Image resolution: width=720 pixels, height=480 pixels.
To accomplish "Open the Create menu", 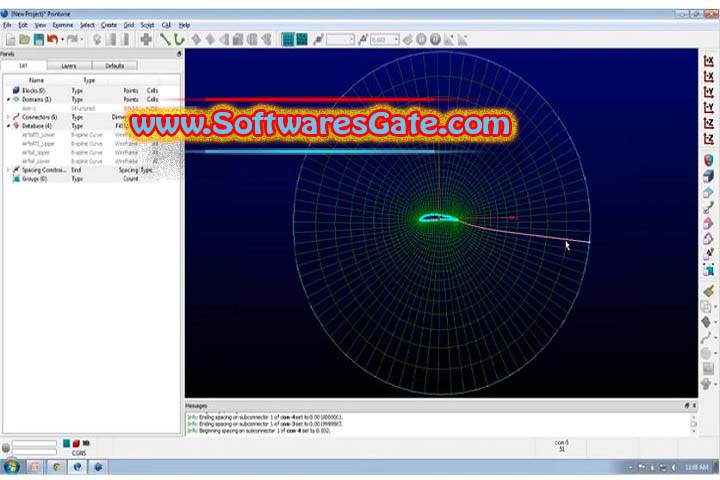I will coord(109,25).
